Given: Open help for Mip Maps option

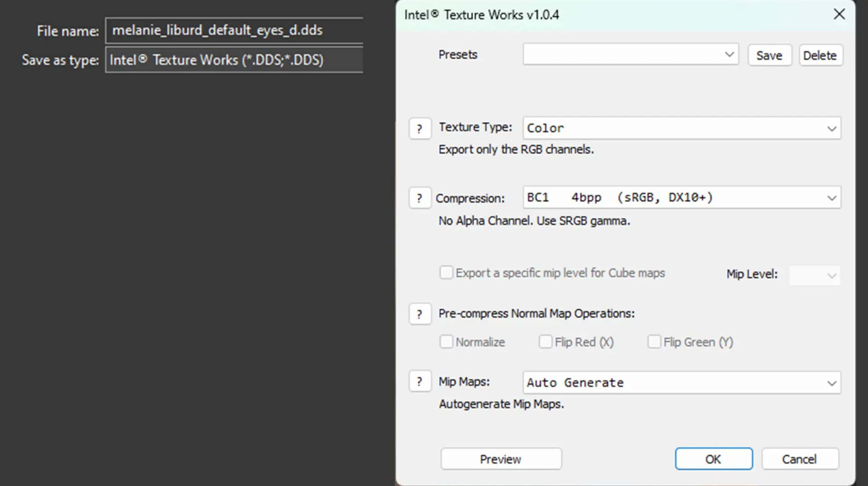Looking at the screenshot, I should click(420, 381).
